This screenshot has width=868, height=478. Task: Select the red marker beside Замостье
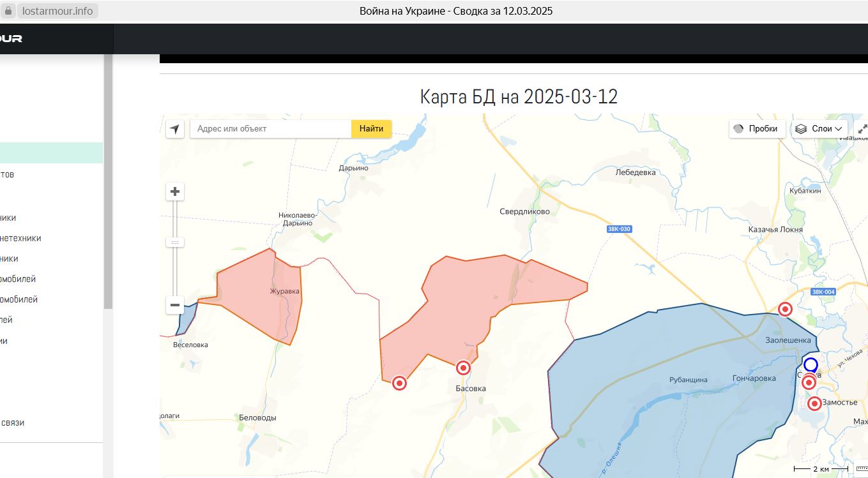coord(814,403)
